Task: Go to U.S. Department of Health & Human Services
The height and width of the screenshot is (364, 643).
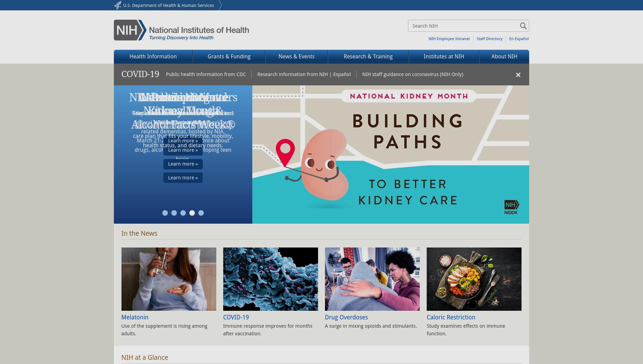Action: [x=169, y=5]
